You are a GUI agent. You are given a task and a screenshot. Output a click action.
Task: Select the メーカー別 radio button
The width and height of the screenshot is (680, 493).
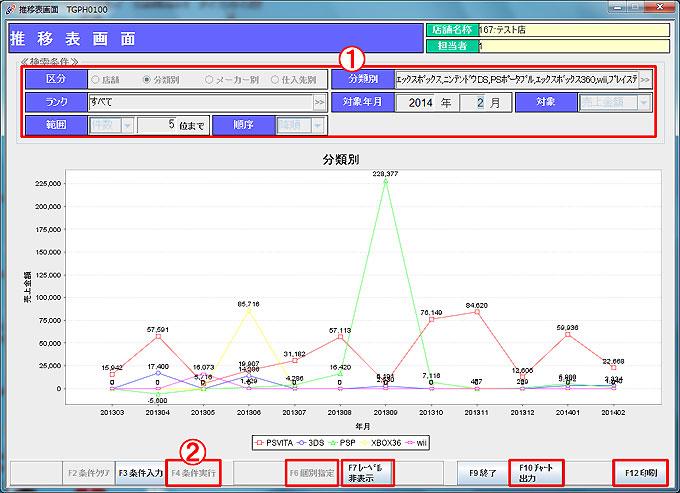click(209, 78)
